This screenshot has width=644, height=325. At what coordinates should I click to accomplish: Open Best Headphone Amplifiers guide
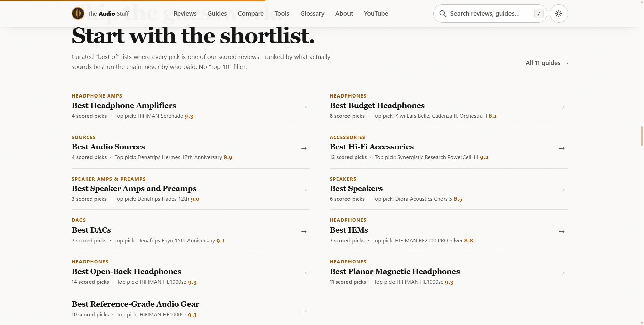(x=124, y=105)
